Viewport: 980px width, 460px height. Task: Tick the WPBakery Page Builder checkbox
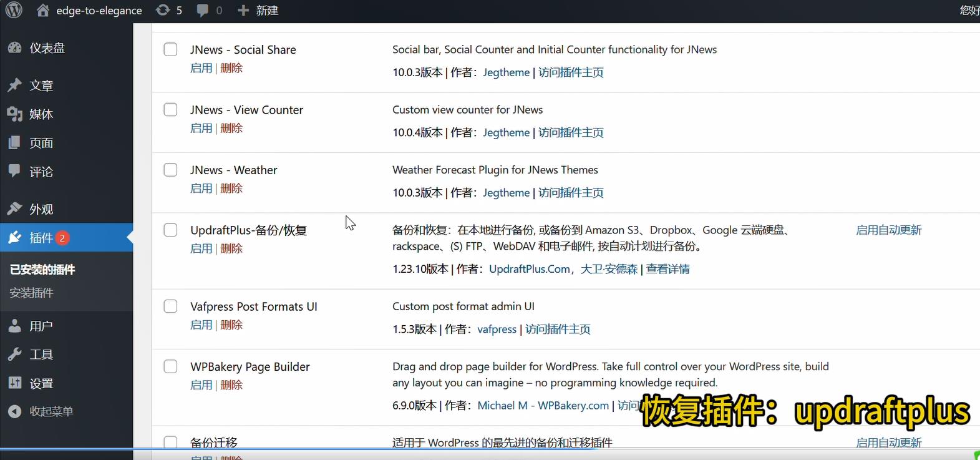170,367
